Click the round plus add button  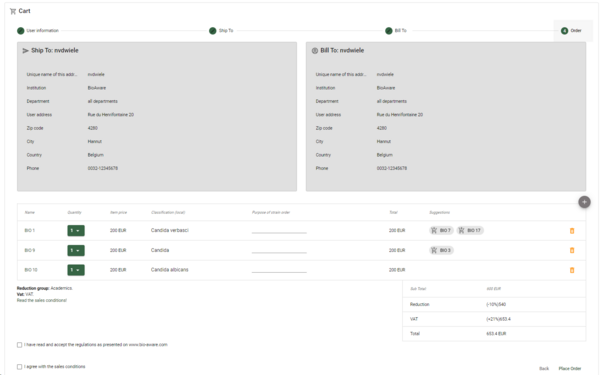584,202
